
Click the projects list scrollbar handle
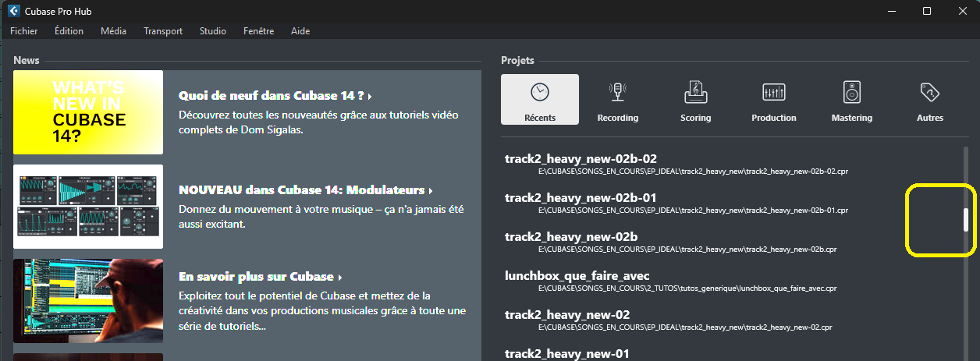point(966,221)
